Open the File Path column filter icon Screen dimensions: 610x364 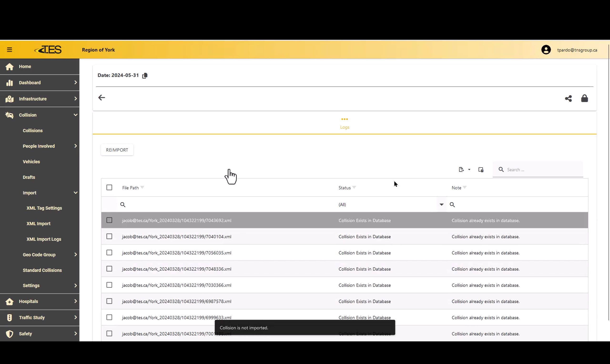tap(142, 187)
